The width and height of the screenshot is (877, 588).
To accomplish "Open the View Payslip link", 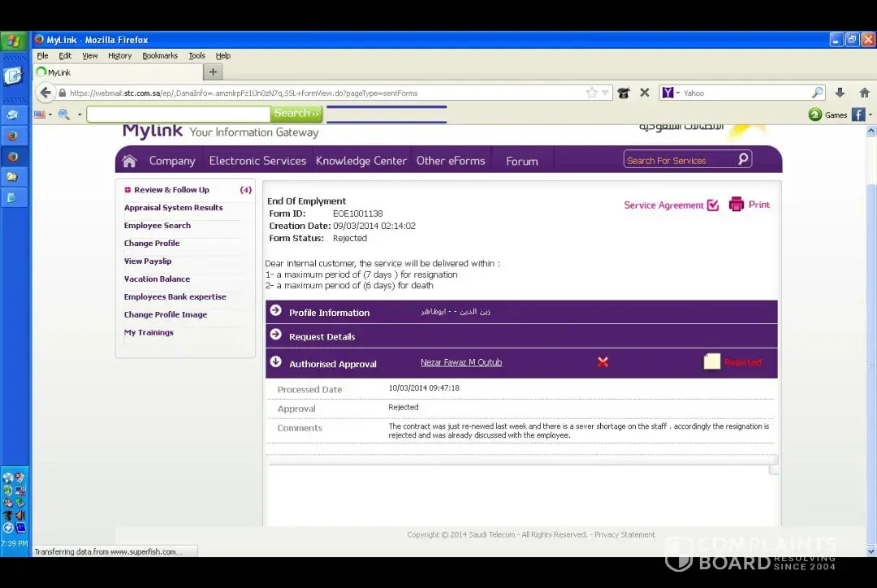I will (x=148, y=262).
